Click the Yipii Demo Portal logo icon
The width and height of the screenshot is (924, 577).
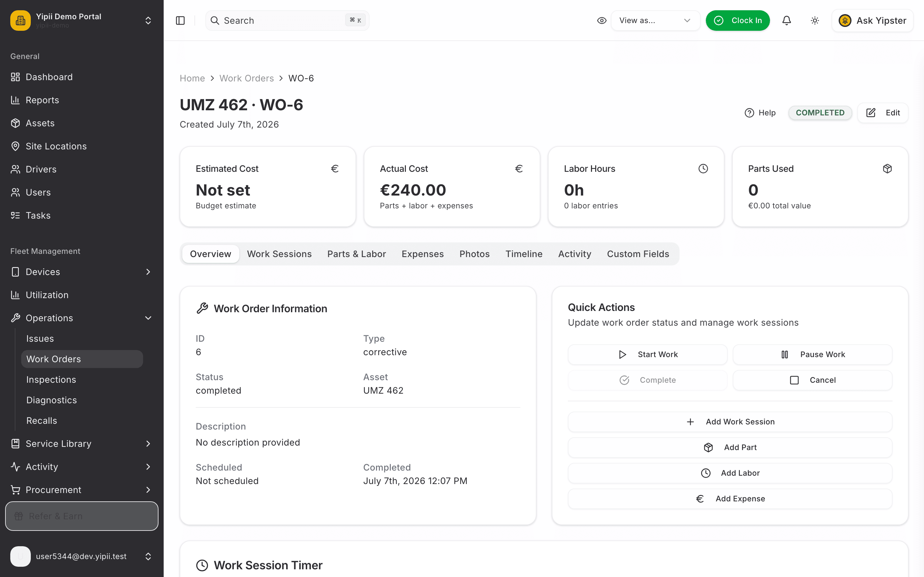(21, 21)
